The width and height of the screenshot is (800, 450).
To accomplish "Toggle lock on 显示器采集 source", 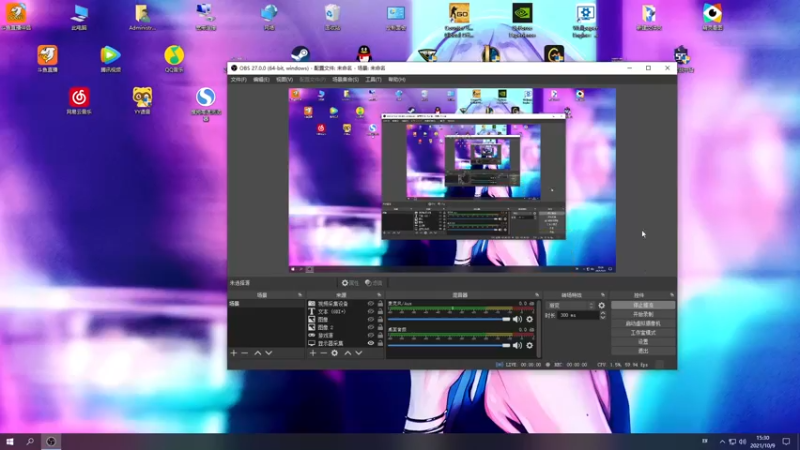I will [x=380, y=343].
